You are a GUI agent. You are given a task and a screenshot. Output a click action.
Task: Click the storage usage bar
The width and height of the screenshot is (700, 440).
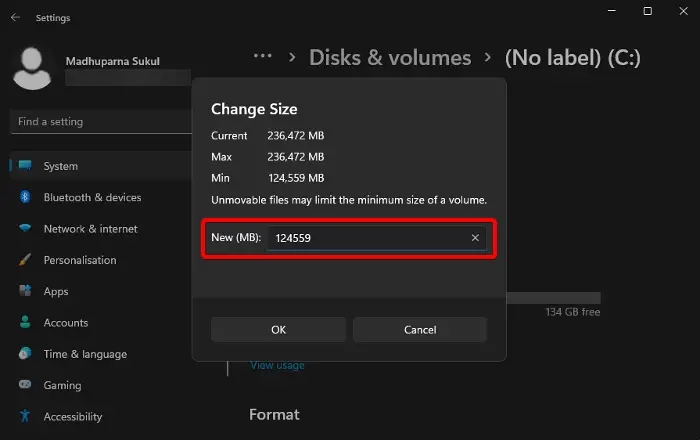tap(554, 298)
